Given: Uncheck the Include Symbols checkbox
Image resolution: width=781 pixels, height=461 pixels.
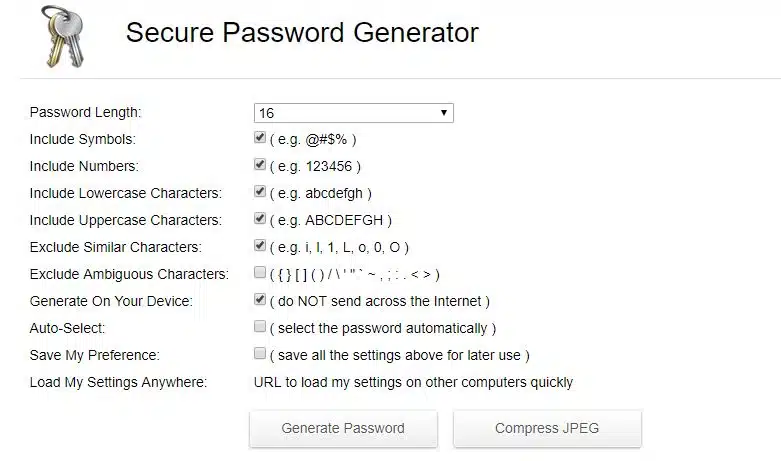Looking at the screenshot, I should pyautogui.click(x=260, y=138).
